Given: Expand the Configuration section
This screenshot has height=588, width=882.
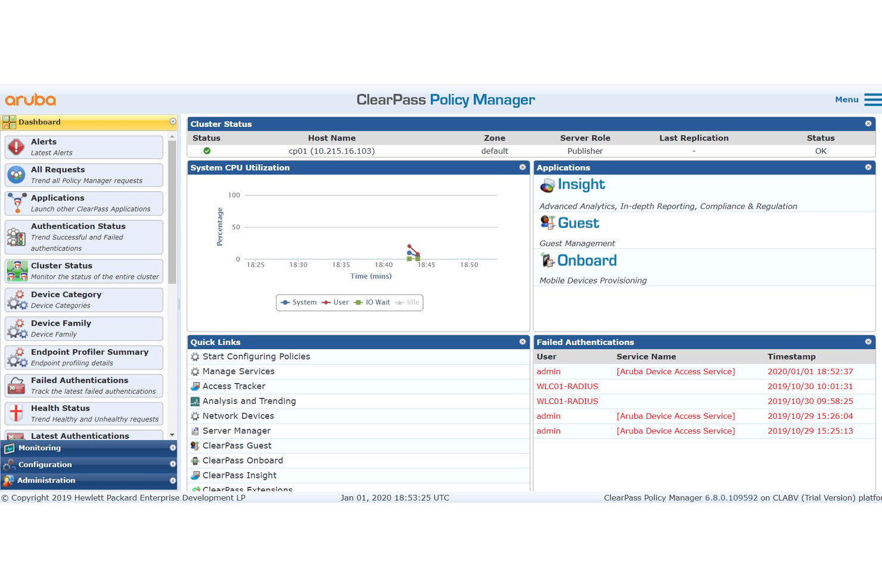Looking at the screenshot, I should coord(89,465).
